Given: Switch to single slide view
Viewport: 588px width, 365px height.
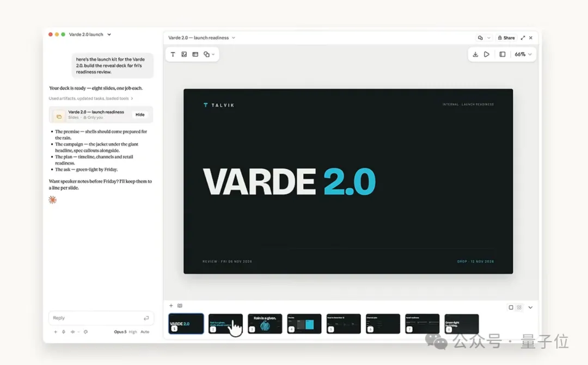Looking at the screenshot, I should point(511,307).
